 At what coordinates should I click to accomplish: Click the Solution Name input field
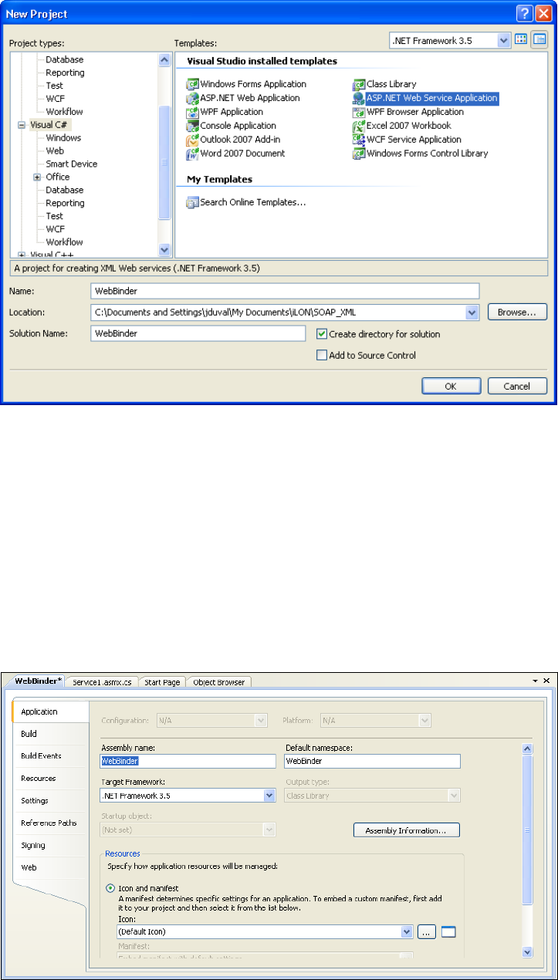pyautogui.click(x=198, y=333)
